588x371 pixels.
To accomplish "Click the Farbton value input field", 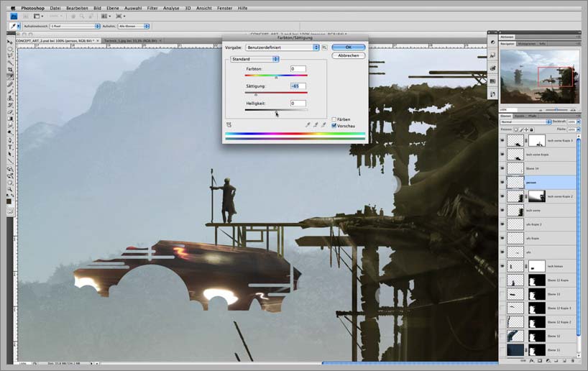I will [x=298, y=68].
